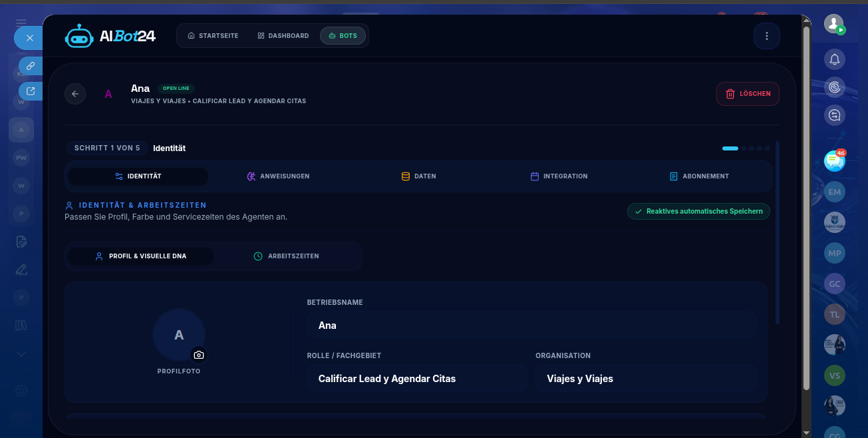The height and width of the screenshot is (438, 868).
Task: Select the Integration tab
Action: 559,176
